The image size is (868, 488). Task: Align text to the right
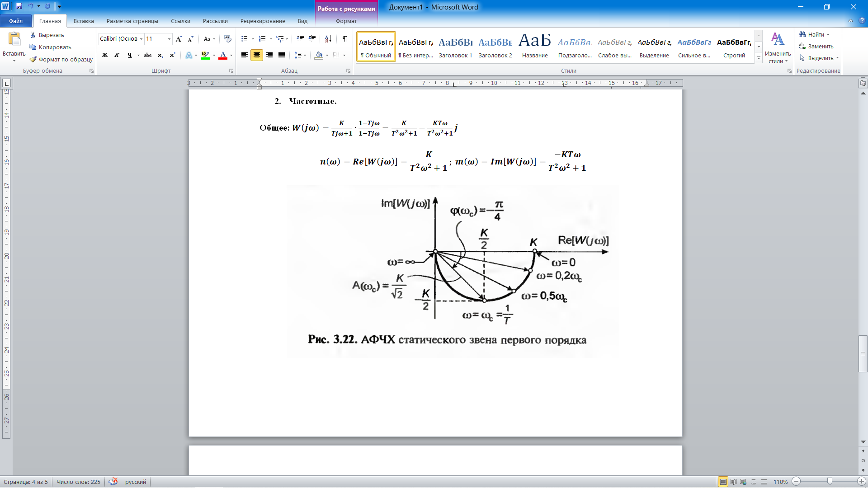point(269,55)
